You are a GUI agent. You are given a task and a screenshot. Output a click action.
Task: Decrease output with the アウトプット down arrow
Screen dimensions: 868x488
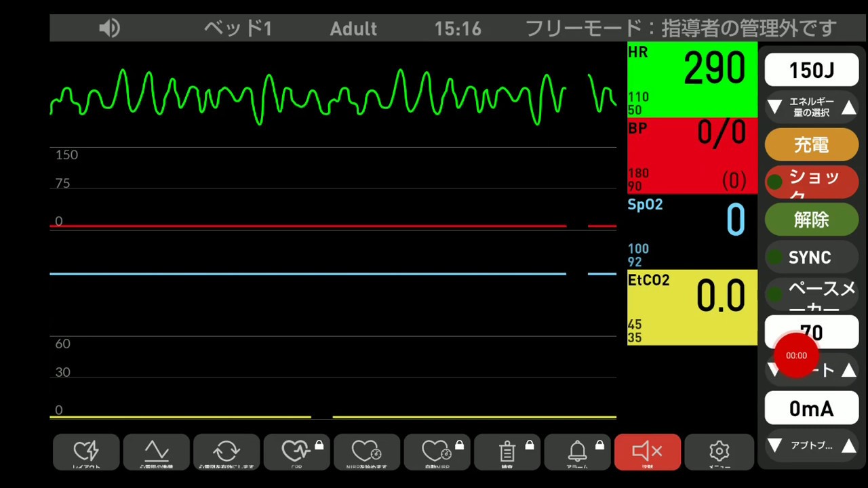775,445
